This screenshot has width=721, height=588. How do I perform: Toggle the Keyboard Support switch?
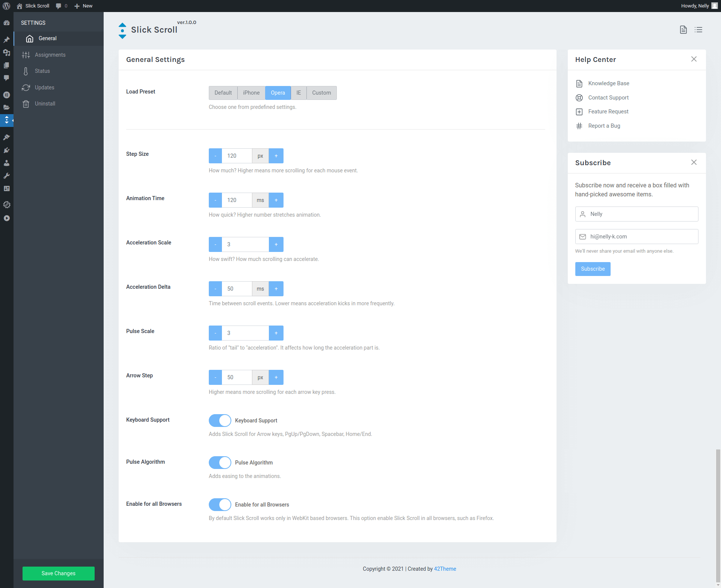[220, 421]
